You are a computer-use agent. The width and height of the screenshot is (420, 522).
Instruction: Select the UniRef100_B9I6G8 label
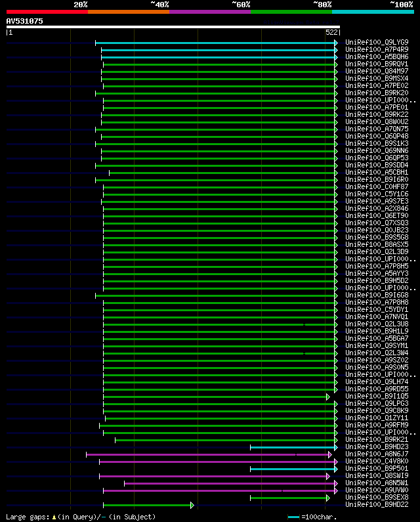click(377, 295)
